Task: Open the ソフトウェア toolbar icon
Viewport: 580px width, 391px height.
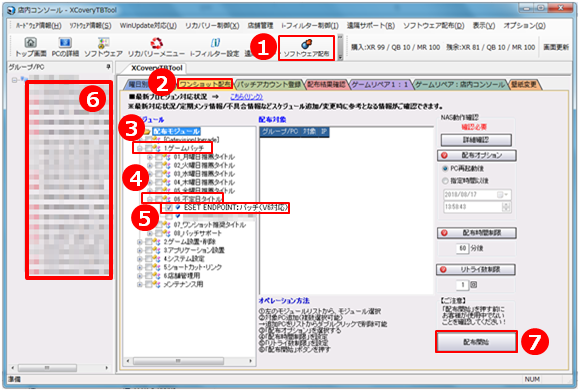Action: 103,47
